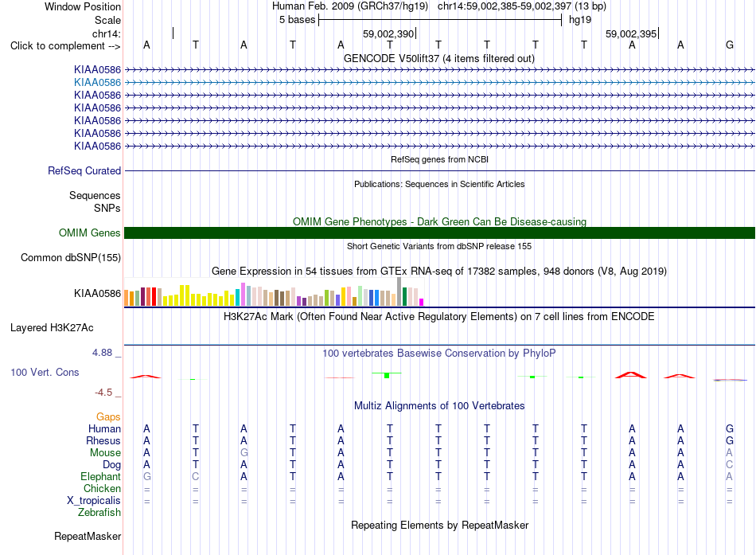The width and height of the screenshot is (756, 555).
Task: Select the Zebrafish species row label
Action: point(99,513)
